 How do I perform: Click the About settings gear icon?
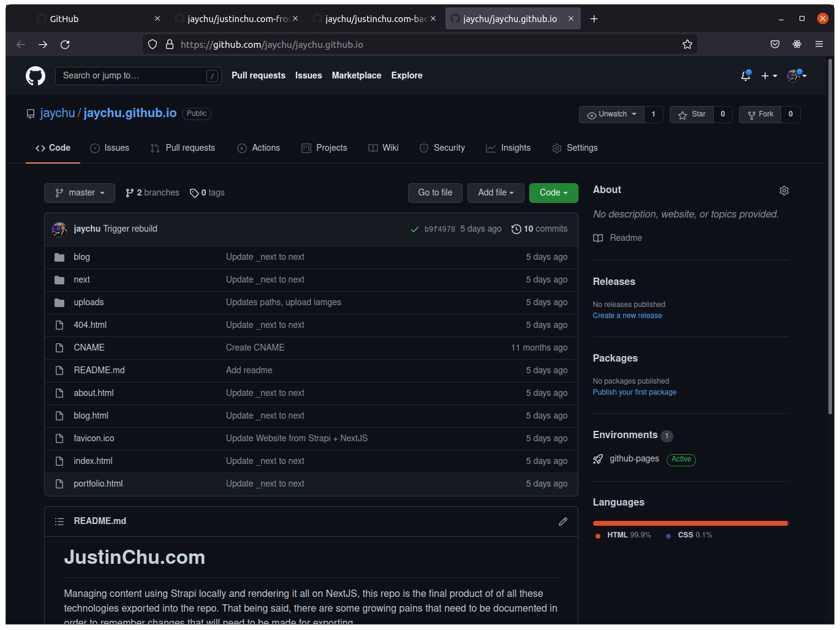click(x=784, y=191)
